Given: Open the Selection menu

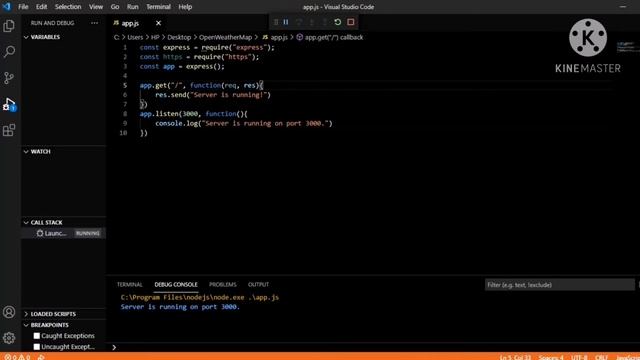Looking at the screenshot, I should coord(68,7).
